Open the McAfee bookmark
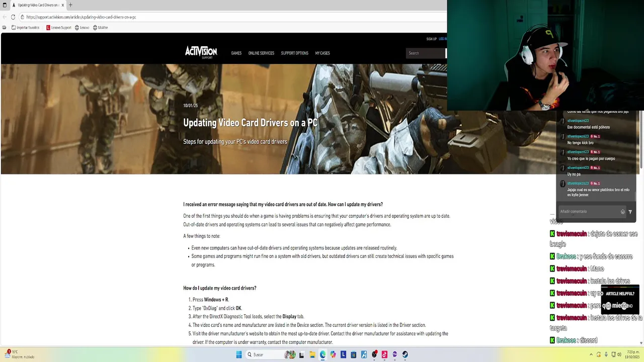This screenshot has width=644, height=362. tap(101, 28)
